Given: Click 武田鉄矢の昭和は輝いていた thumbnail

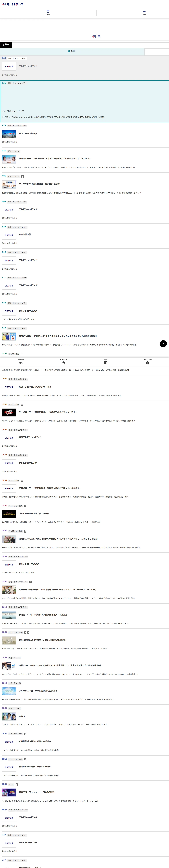Looking at the screenshot, I should (x=9, y=590).
